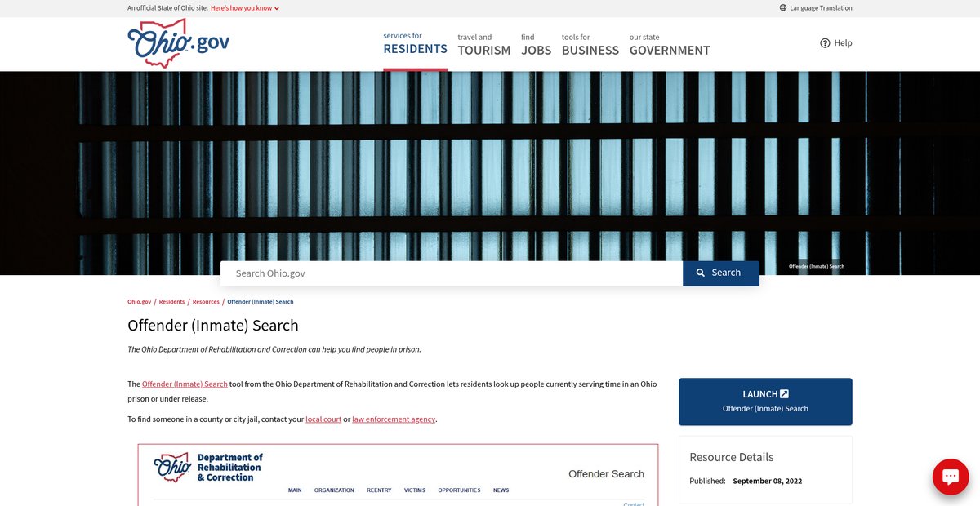
Task: Click the inline Offender (Inmate) Search link
Action: coord(185,384)
